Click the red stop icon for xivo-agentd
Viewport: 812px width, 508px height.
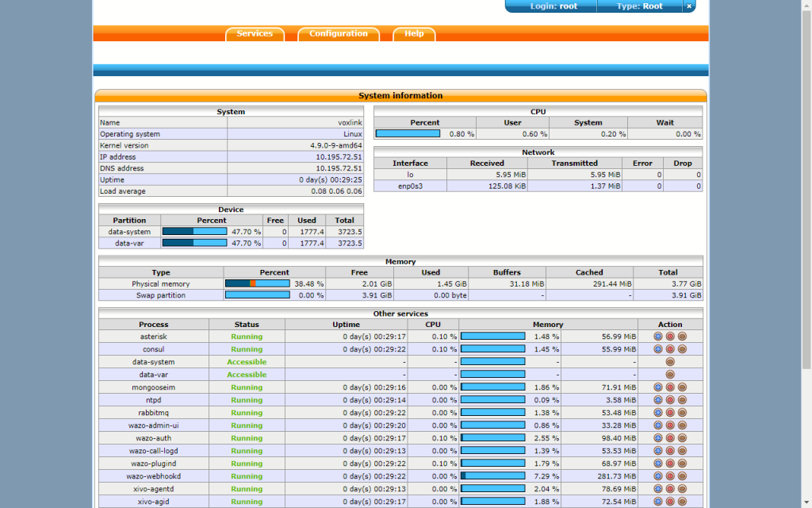click(670, 489)
